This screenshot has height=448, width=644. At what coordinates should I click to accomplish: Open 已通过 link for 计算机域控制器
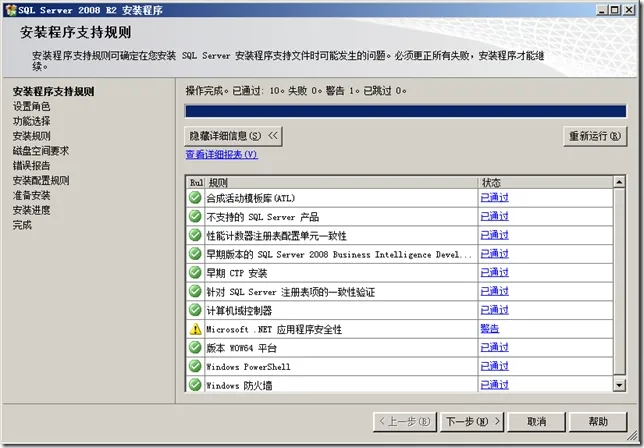494,310
